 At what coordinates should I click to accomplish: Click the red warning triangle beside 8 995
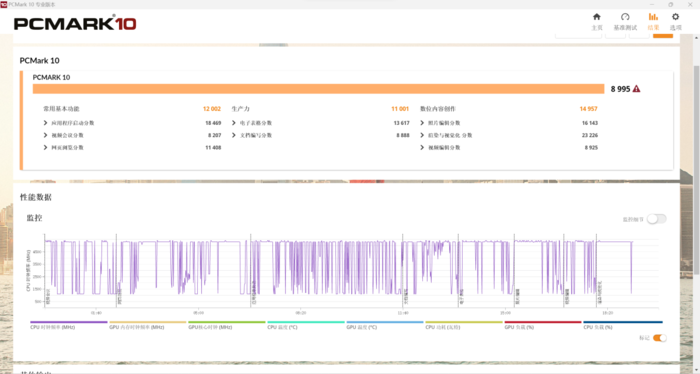(x=636, y=89)
